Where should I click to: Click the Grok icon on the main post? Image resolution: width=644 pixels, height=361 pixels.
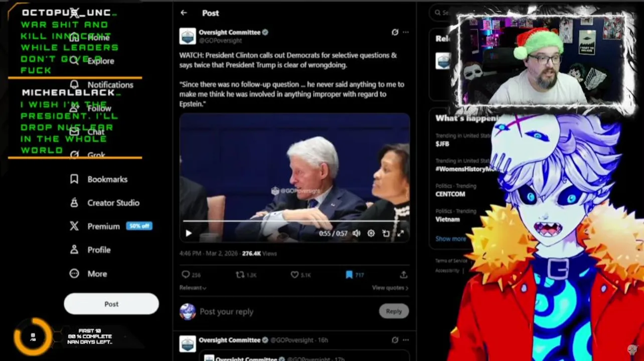click(395, 32)
